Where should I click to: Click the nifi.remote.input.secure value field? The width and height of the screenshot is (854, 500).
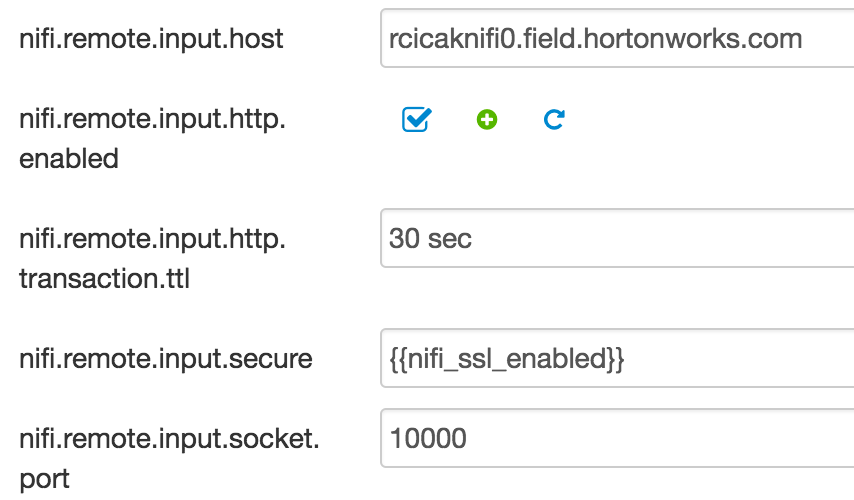[x=616, y=359]
